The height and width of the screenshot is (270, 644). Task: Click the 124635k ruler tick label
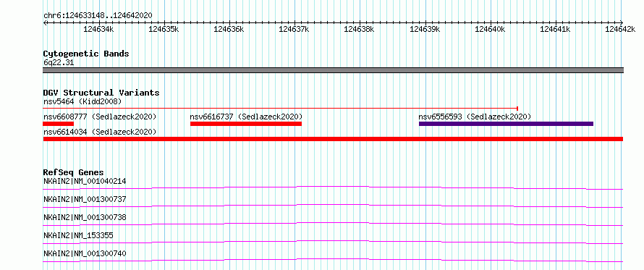(164, 29)
